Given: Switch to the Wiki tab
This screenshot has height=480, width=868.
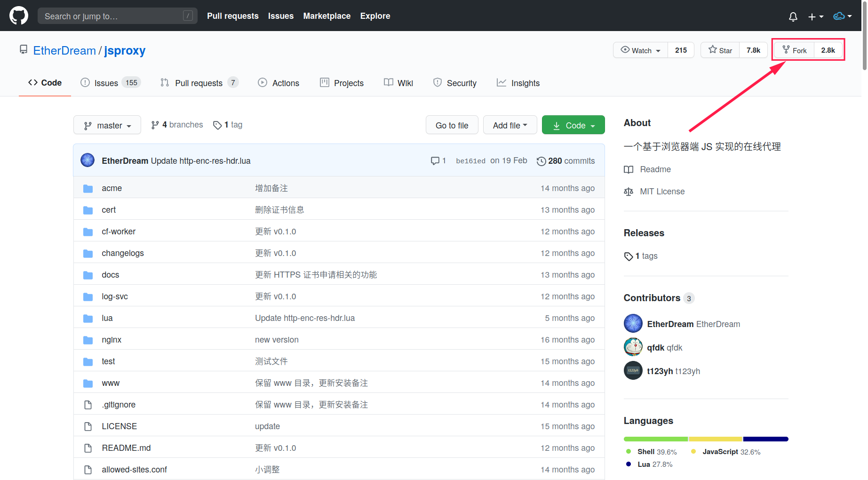Looking at the screenshot, I should [398, 83].
